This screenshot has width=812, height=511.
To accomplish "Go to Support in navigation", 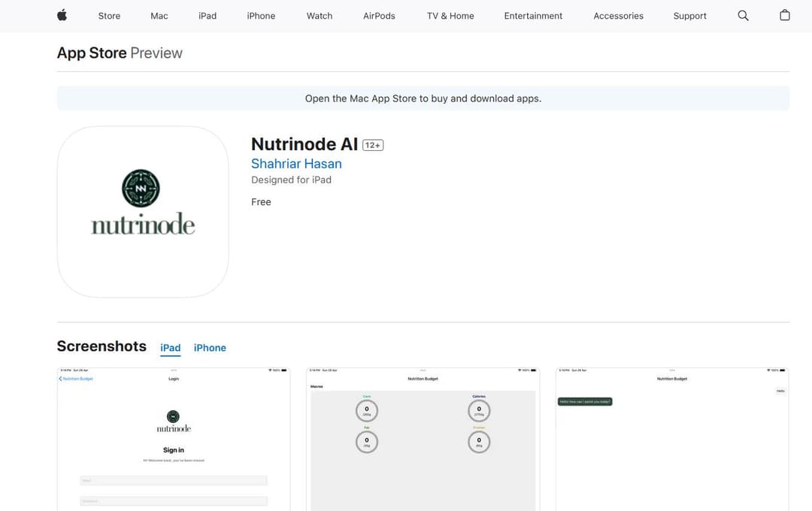I will [689, 16].
